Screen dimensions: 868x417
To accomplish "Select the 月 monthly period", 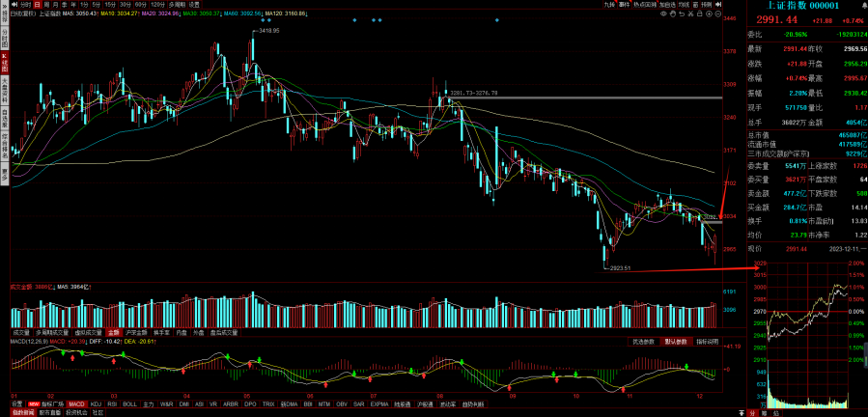I will pos(55,5).
